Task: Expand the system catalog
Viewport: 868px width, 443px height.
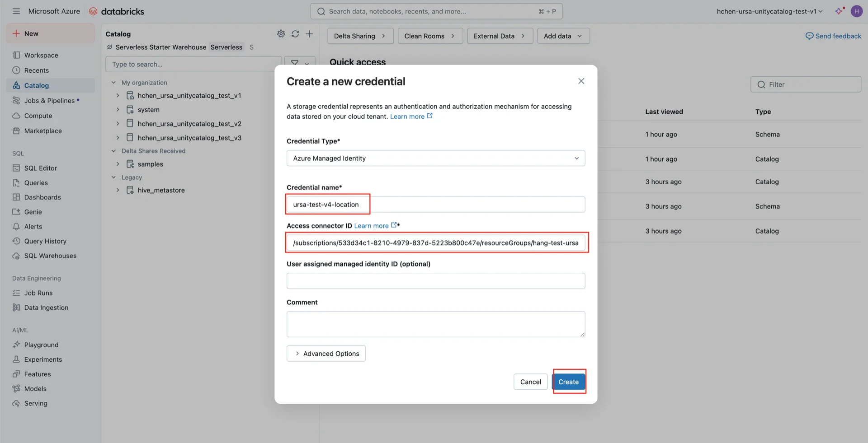Action: pos(118,110)
